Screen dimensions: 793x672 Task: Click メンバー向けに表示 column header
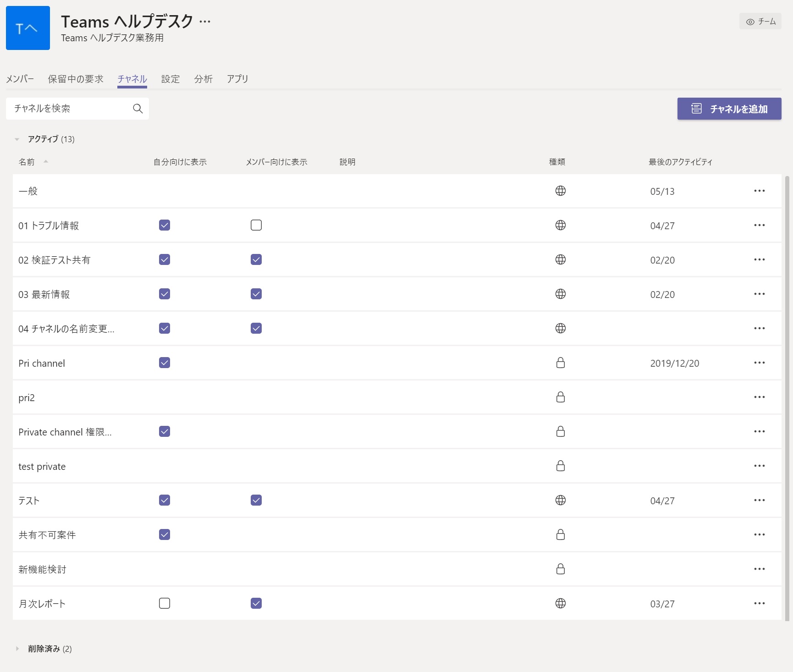(276, 162)
